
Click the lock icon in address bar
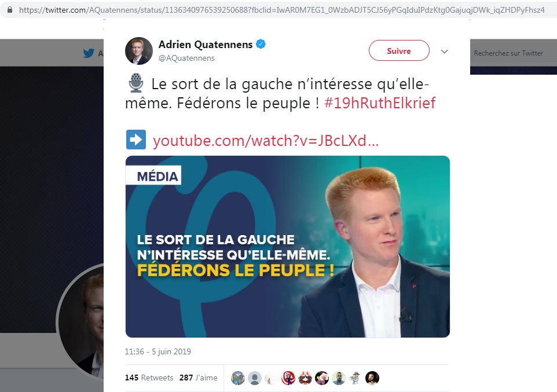tap(10, 10)
